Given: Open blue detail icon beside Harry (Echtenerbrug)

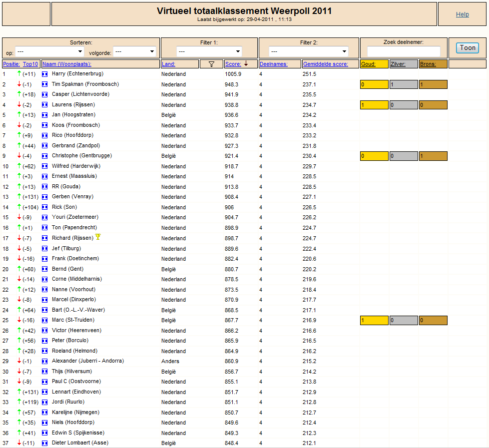Looking at the screenshot, I should coord(45,74).
